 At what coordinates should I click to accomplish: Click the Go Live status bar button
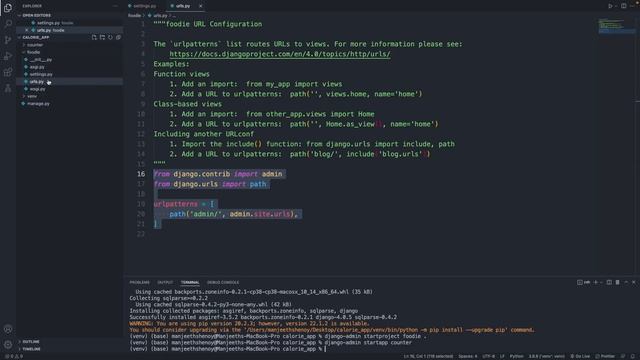580,356
